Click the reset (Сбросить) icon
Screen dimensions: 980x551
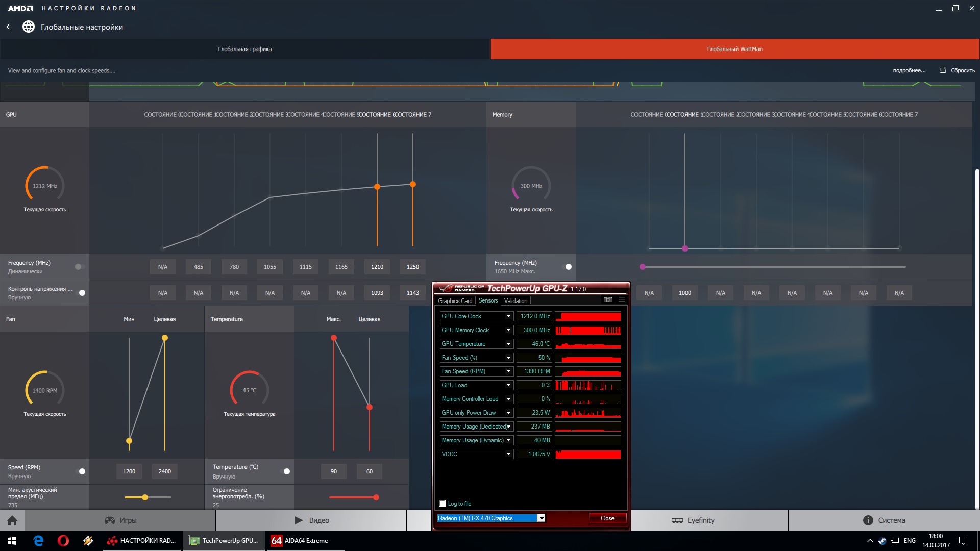[943, 70]
